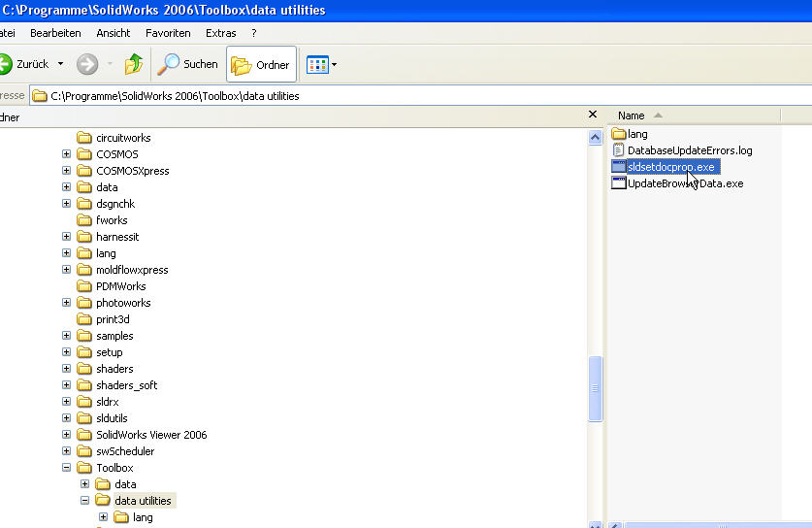Collapse the Toolbox folder node
Viewport: 812px width, 528px height.
[66, 468]
